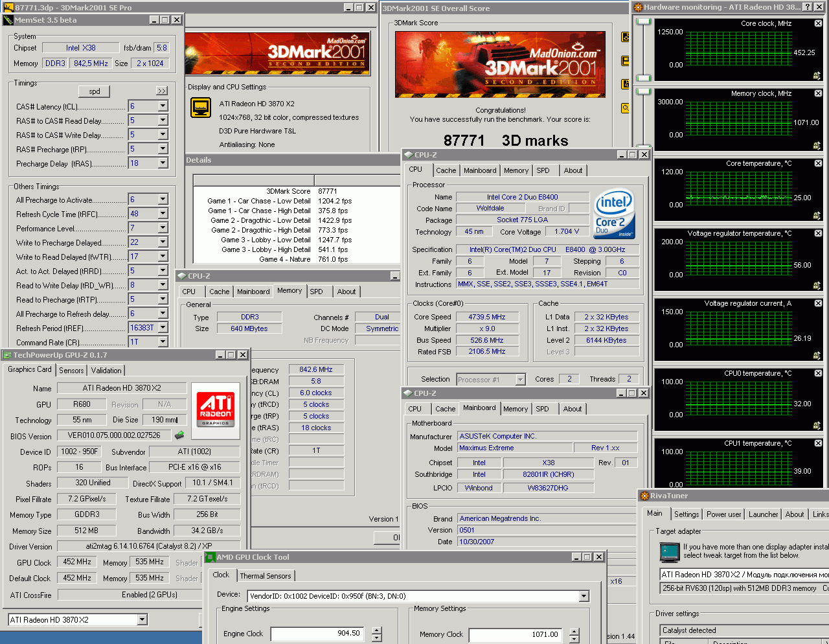
Task: Click lock icon on Voltage regulator current graph
Action: tap(817, 355)
